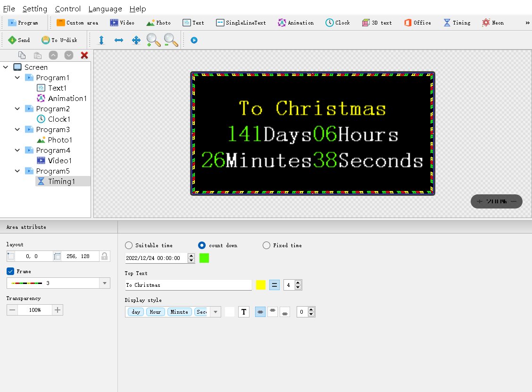This screenshot has width=532, height=392.
Task: Zoom in with the plus magnifier
Action: (x=153, y=40)
